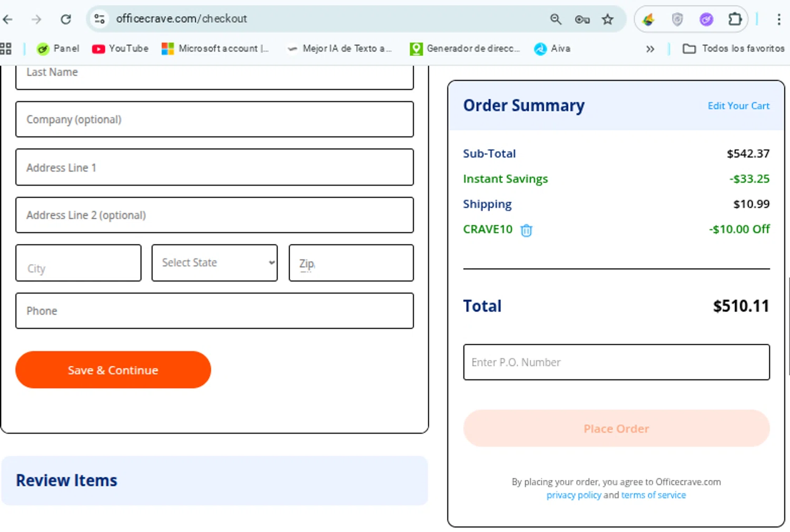
Task: Focus the Address Line 1 field
Action: click(x=214, y=167)
